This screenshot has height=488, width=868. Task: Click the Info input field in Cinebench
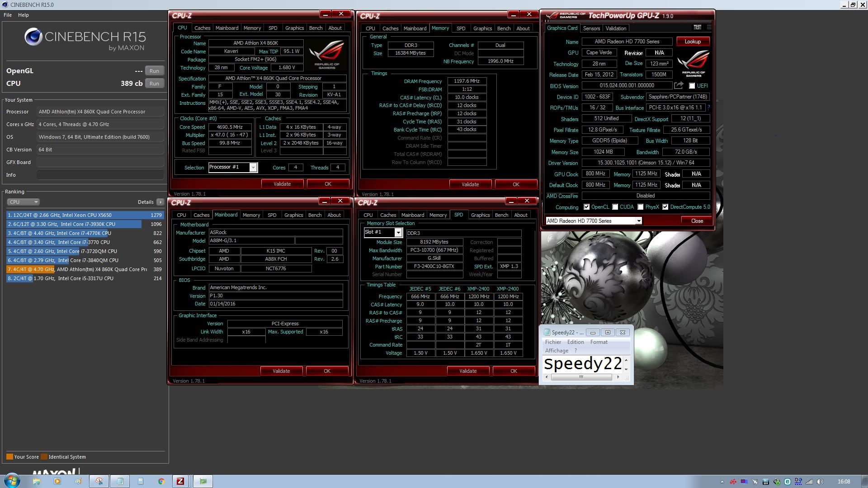[x=100, y=175]
